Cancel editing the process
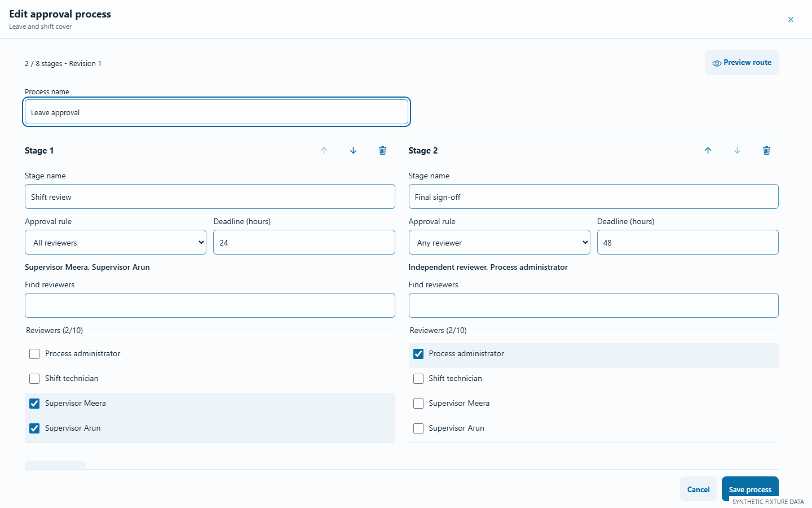812x508 pixels. coord(699,489)
